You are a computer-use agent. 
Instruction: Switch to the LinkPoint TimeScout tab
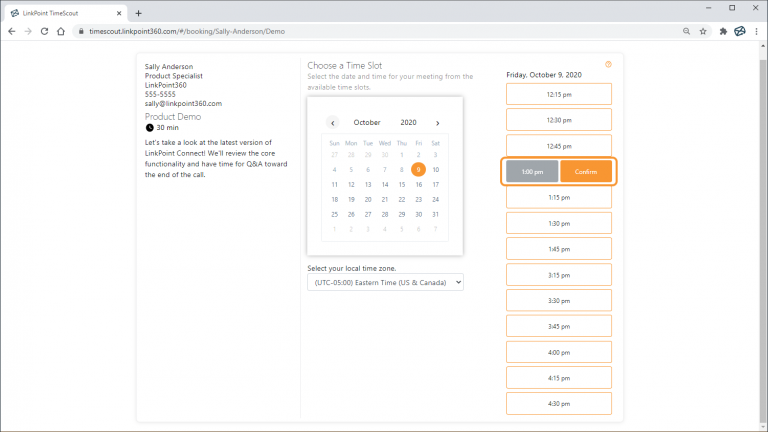click(65, 12)
